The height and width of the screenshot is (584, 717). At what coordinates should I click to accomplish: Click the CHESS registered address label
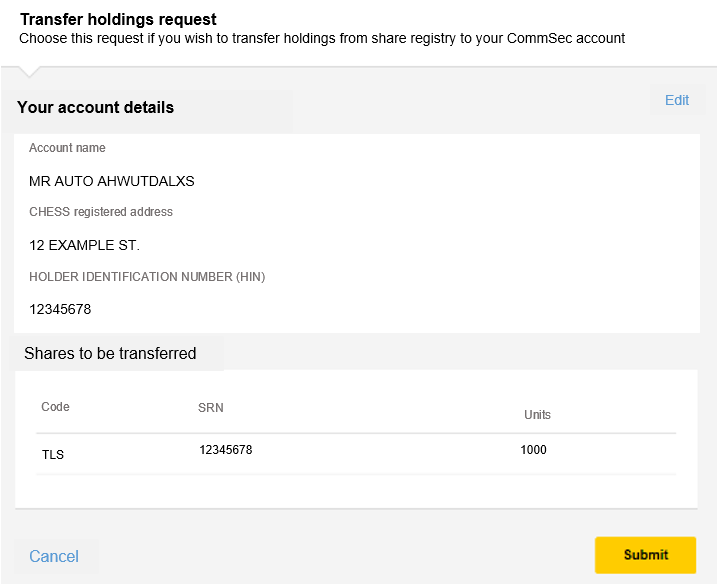click(x=101, y=212)
